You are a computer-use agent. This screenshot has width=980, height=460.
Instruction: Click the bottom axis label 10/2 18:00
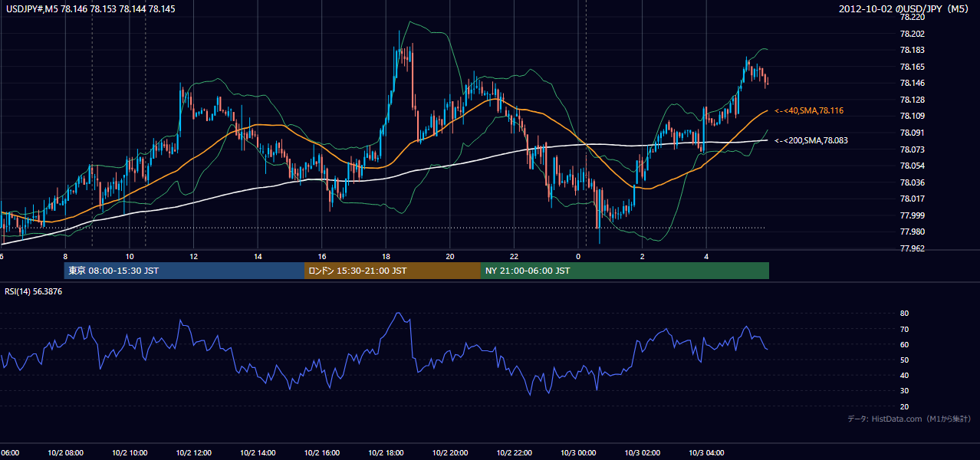[x=386, y=452]
